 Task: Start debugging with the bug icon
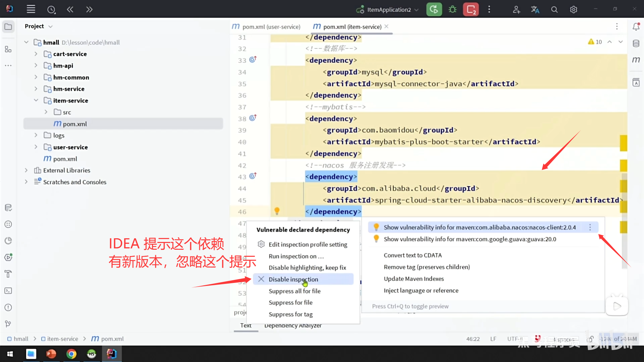(452, 9)
